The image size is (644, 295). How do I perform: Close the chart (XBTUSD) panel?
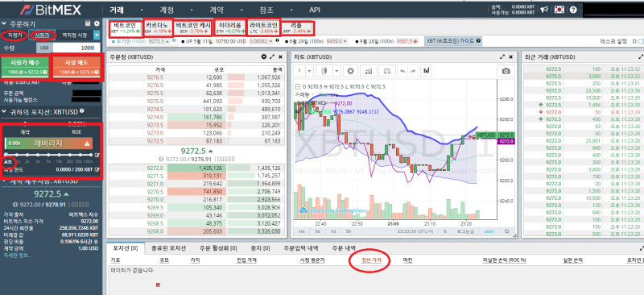click(510, 56)
